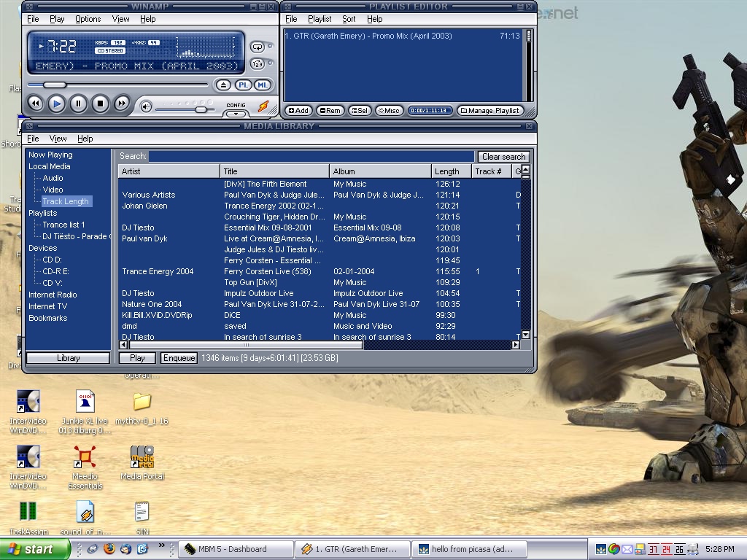Open the Help menu in Media Library
Image resolution: width=747 pixels, height=560 pixels.
click(x=85, y=139)
